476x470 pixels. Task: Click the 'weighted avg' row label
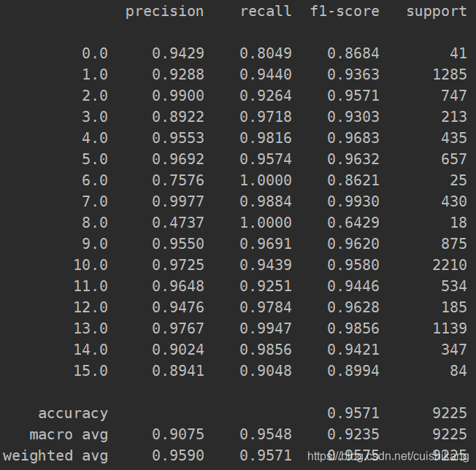pyautogui.click(x=55, y=456)
